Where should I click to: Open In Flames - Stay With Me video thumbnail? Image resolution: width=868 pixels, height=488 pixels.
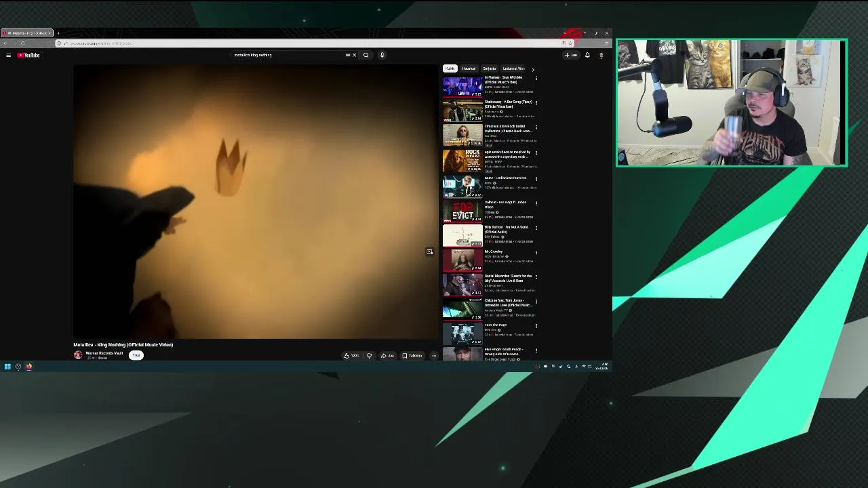[462, 86]
